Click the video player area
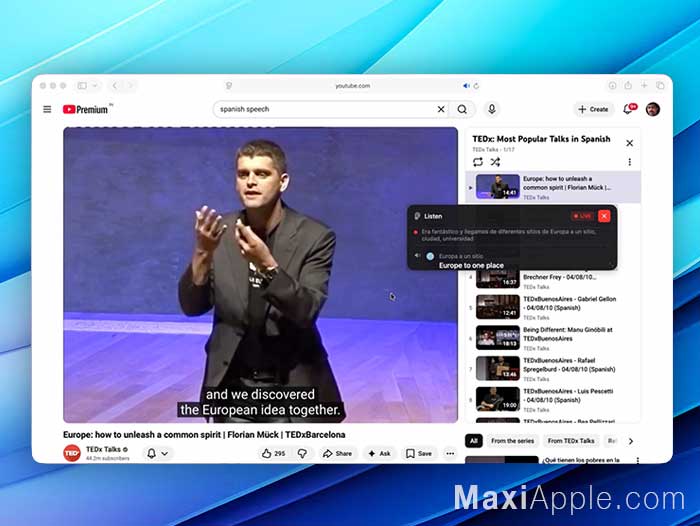This screenshot has width=700, height=526. (x=260, y=275)
